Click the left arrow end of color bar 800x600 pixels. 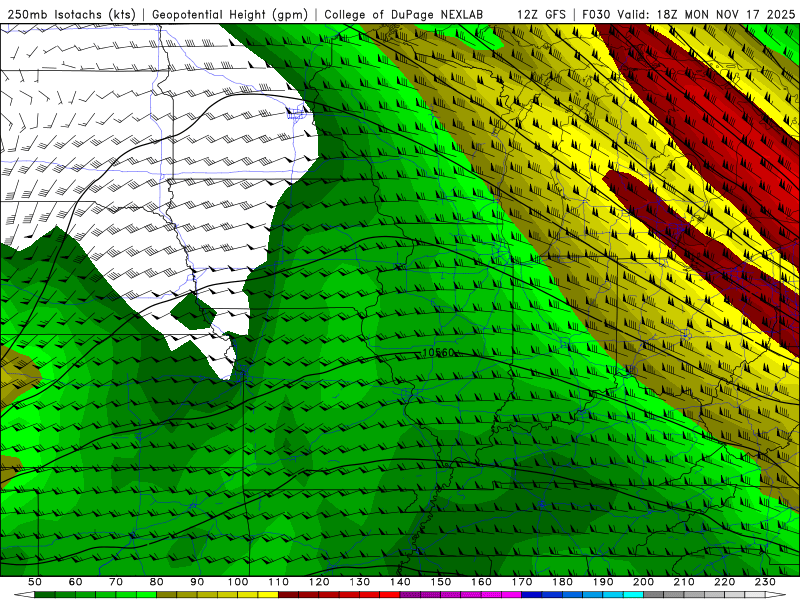coord(24,594)
